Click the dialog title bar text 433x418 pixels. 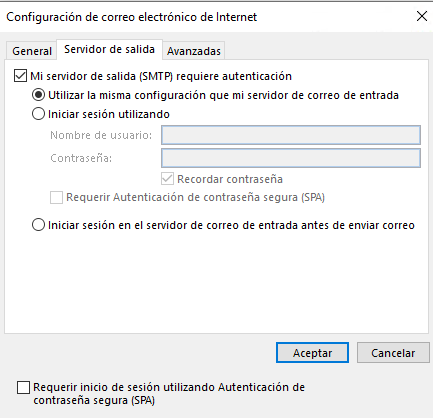point(132,17)
